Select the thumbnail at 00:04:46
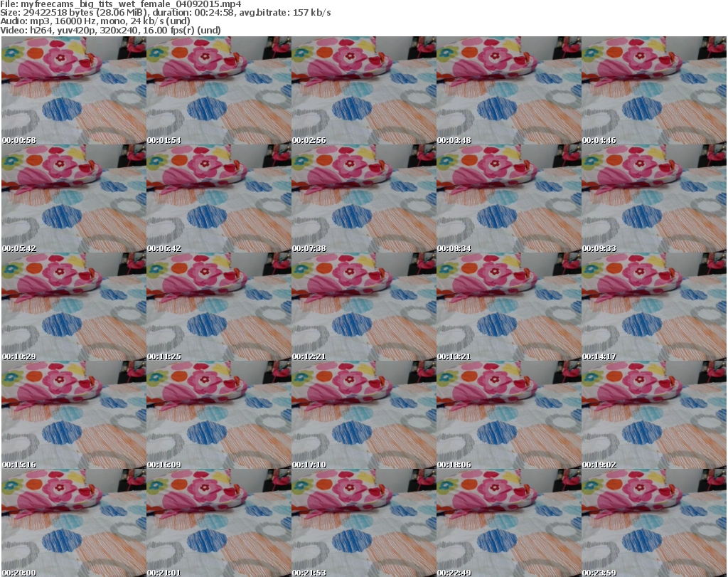This screenshot has width=728, height=577. [654, 90]
